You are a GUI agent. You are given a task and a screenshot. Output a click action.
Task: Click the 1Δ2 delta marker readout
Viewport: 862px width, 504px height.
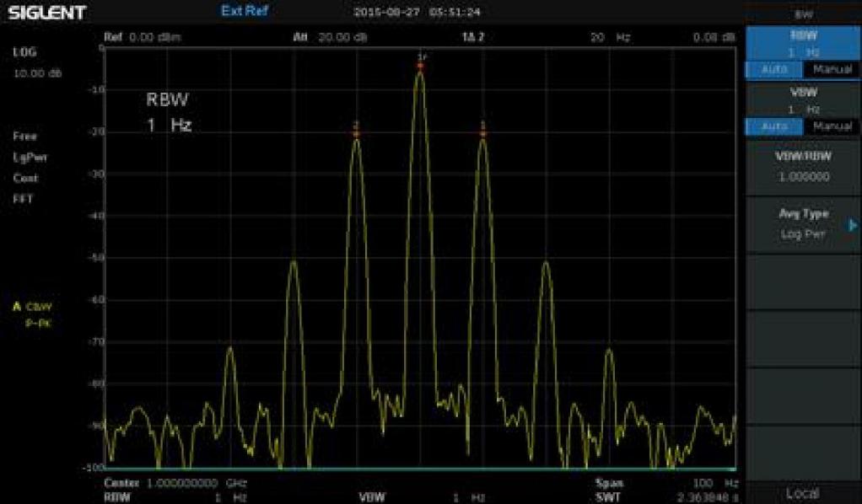click(473, 37)
